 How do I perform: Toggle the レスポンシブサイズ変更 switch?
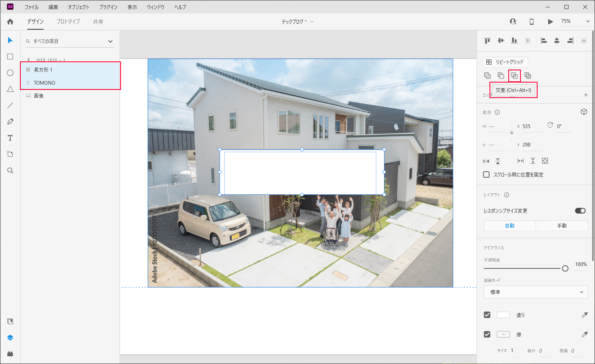coord(580,211)
